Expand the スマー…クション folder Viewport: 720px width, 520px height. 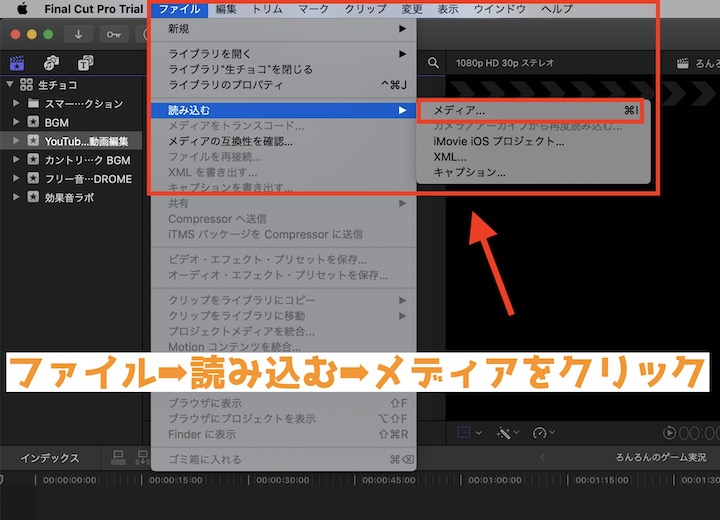coord(16,103)
